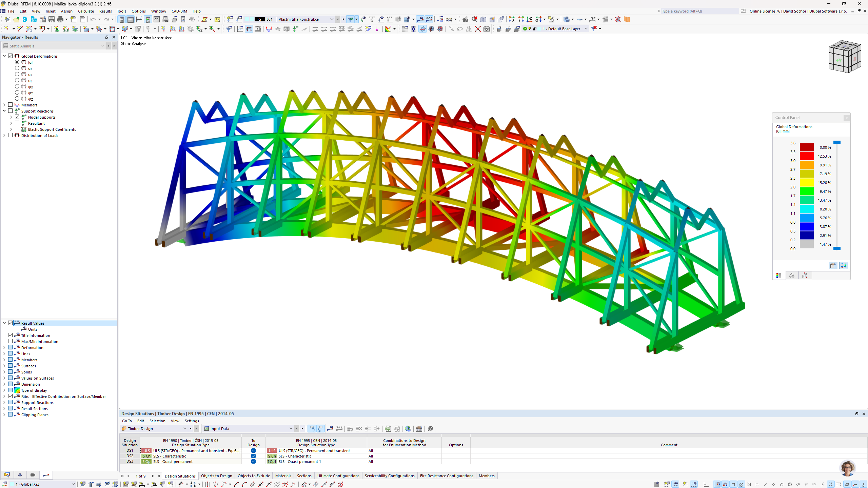Click the Save icon in the toolbar

[51, 19]
